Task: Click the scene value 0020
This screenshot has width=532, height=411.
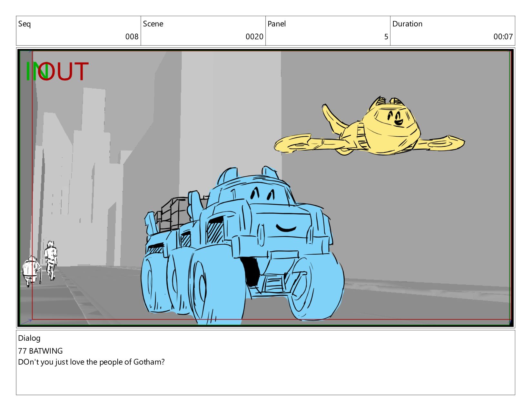Action: (254, 37)
